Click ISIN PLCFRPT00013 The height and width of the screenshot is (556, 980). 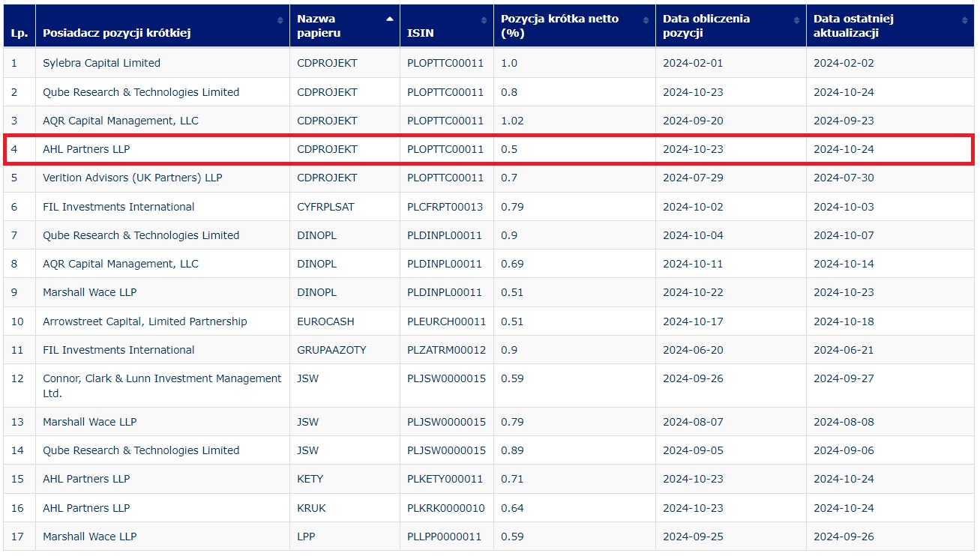(445, 207)
